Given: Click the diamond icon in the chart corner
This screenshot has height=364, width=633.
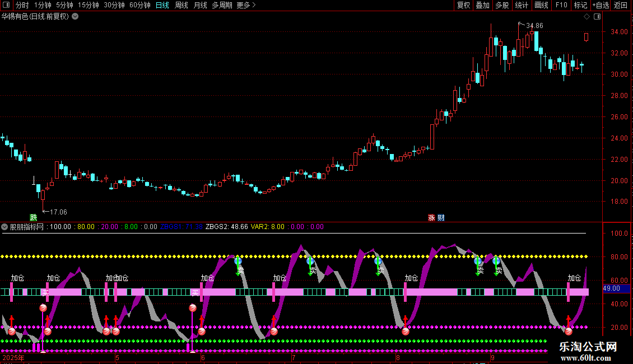Looking at the screenshot, I should tap(587, 17).
